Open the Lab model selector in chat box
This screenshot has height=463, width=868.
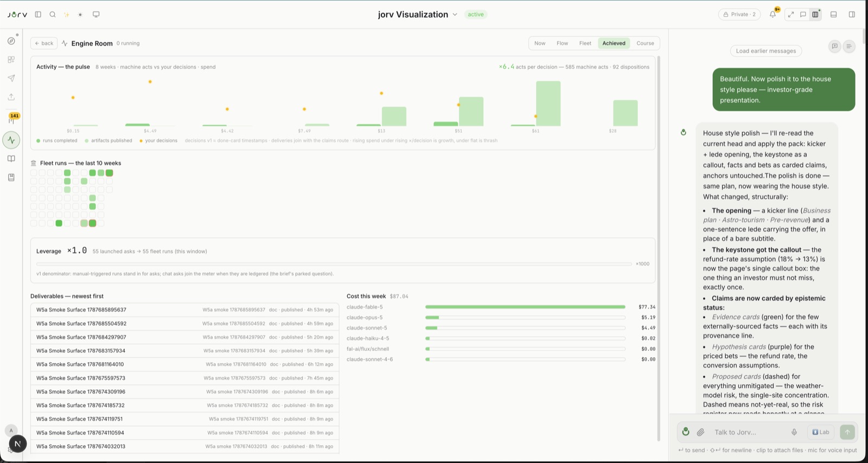click(x=821, y=432)
